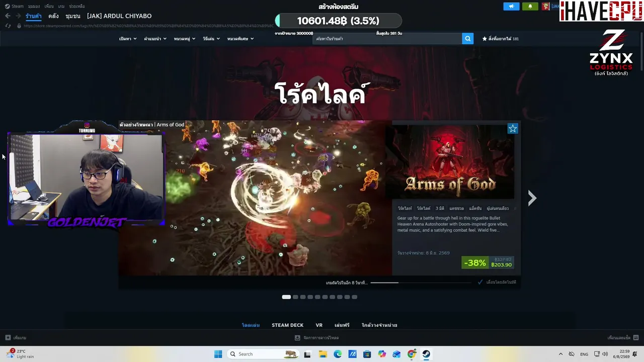Expand the เปิดหา dropdown menu
The width and height of the screenshot is (644, 362).
(128, 39)
